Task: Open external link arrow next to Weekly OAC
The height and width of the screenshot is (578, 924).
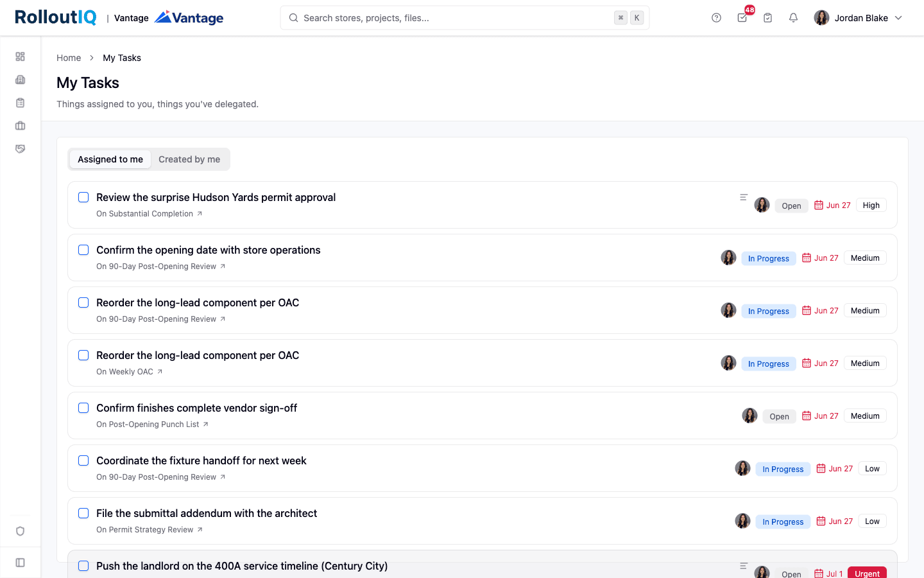Action: pyautogui.click(x=160, y=372)
